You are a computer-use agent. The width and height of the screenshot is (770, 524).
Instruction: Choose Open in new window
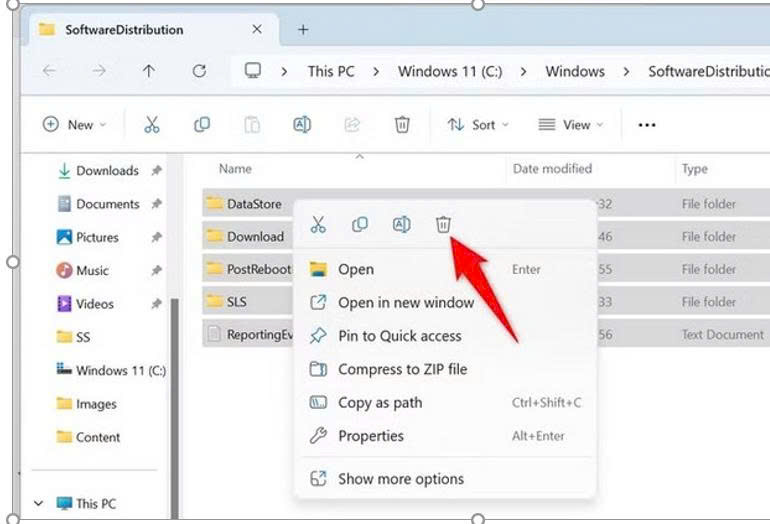445,303
